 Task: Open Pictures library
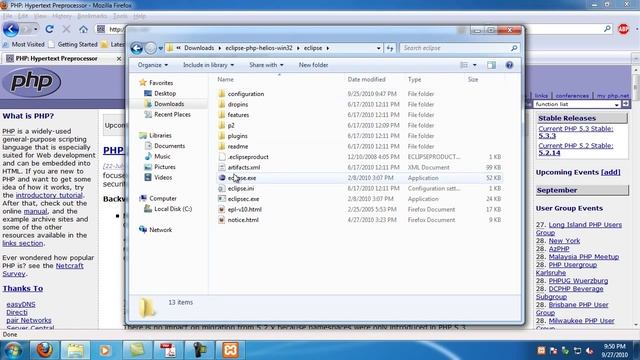point(165,167)
